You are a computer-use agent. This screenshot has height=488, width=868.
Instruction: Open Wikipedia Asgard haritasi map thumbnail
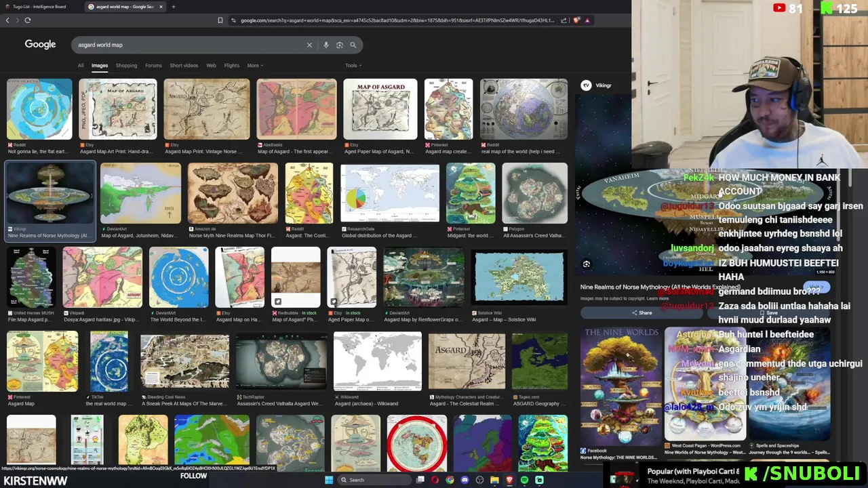102,277
